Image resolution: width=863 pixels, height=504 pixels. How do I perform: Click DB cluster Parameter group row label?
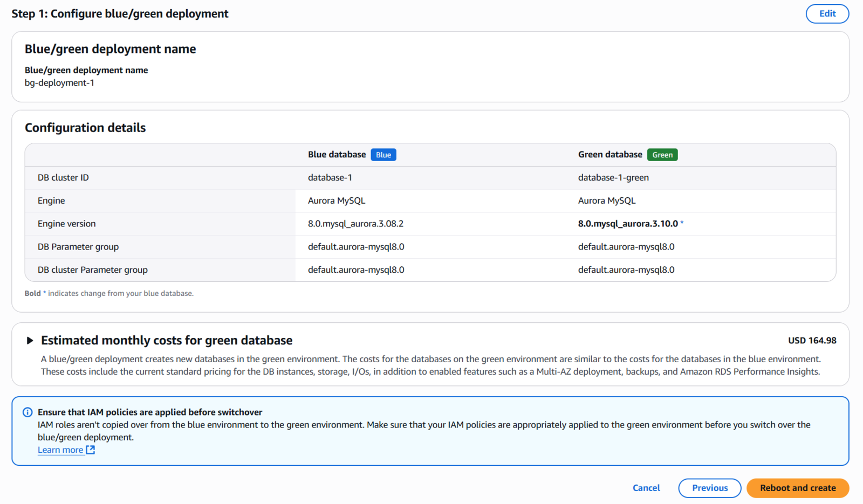(x=93, y=270)
